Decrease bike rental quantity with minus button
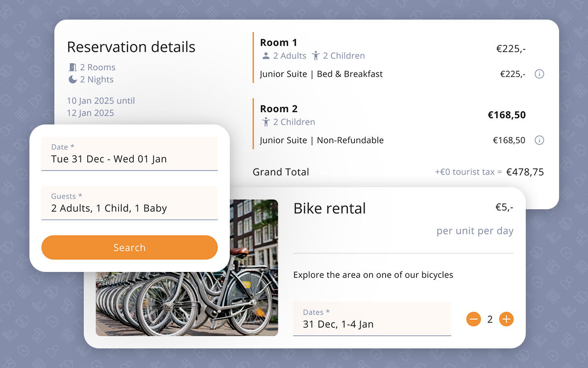This screenshot has height=368, width=588. point(473,319)
